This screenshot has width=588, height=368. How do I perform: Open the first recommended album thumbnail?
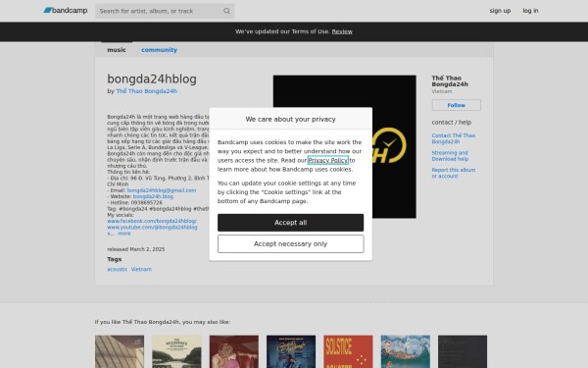[x=120, y=351]
